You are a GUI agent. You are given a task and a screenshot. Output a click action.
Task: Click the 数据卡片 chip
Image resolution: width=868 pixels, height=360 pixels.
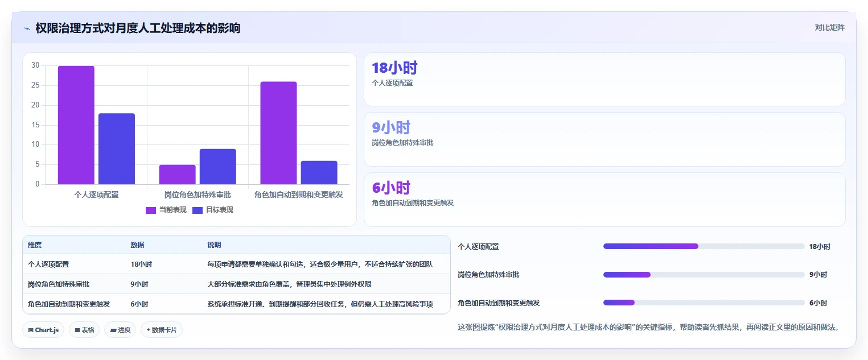[x=162, y=330]
